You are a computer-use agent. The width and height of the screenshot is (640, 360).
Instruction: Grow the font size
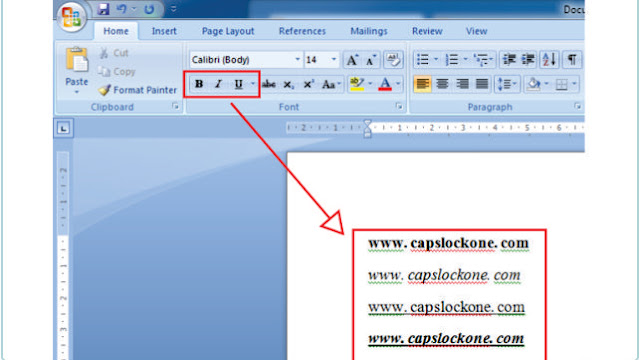[x=352, y=60]
